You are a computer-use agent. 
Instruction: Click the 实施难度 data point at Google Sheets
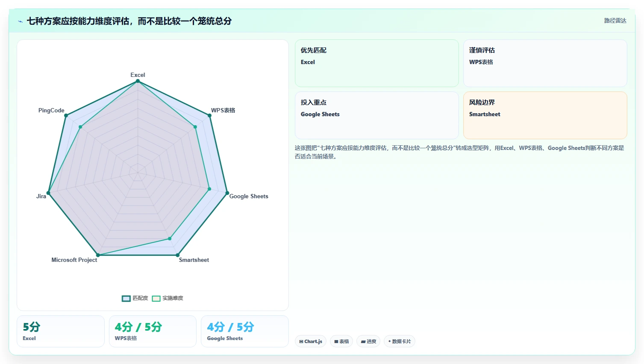point(209,189)
